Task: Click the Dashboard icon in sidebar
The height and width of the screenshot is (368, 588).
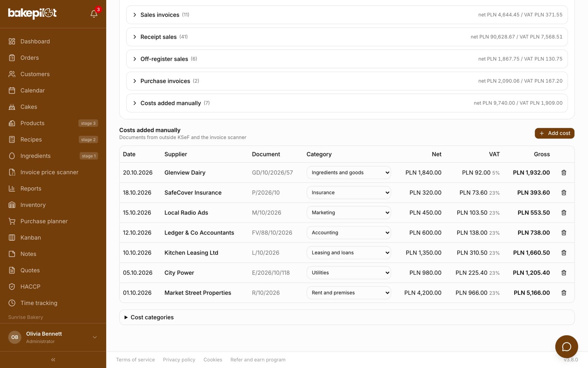Action: 12,41
